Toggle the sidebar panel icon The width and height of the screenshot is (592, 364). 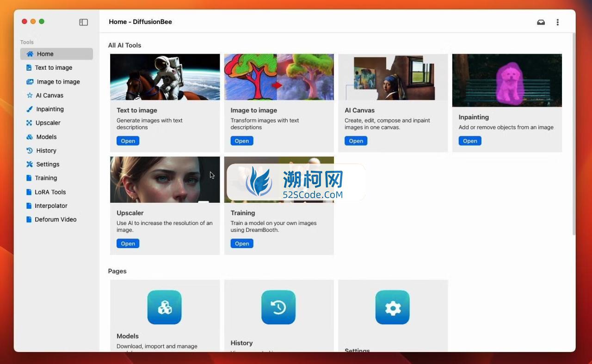[x=83, y=22]
